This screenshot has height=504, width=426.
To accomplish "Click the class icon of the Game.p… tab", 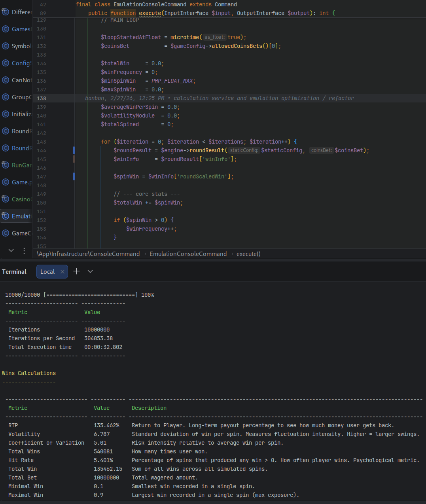I will (x=6, y=182).
